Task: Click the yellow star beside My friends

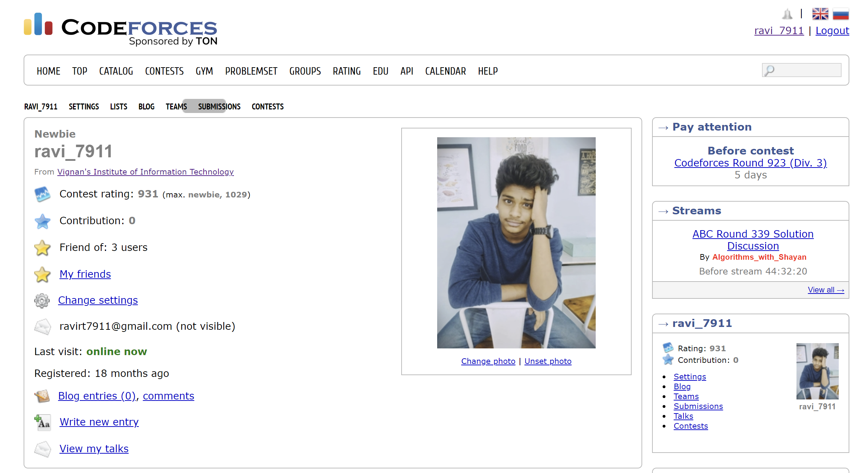Action: 42,274
